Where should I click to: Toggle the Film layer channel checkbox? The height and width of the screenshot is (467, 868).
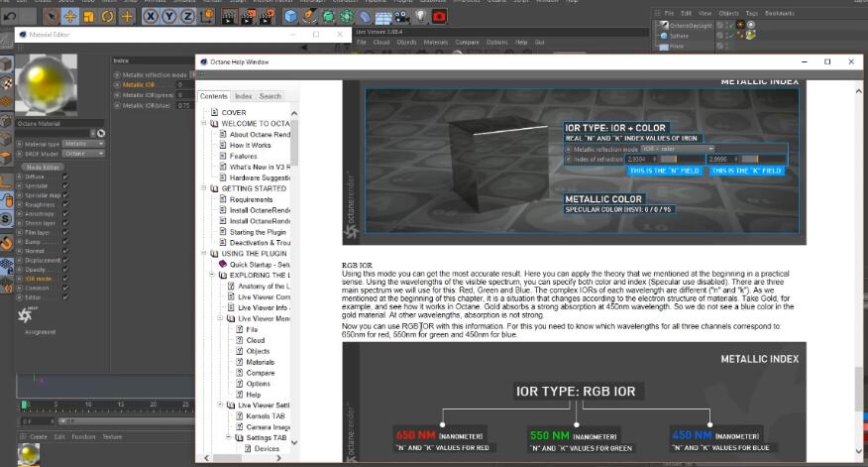65,232
